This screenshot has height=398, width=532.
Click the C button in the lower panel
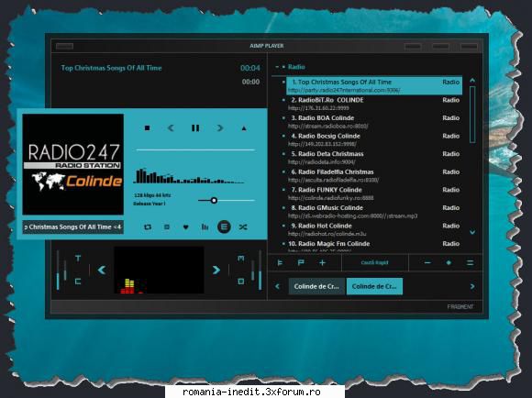[78, 282]
